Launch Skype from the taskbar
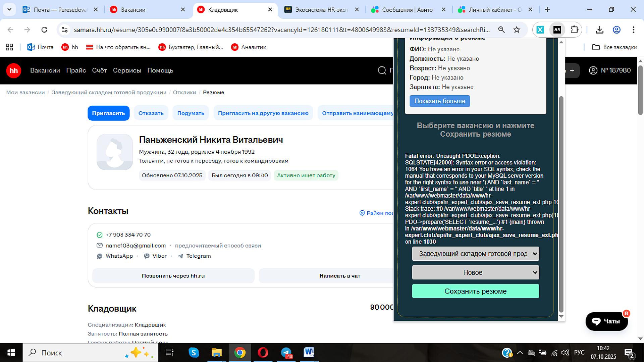 (x=193, y=353)
